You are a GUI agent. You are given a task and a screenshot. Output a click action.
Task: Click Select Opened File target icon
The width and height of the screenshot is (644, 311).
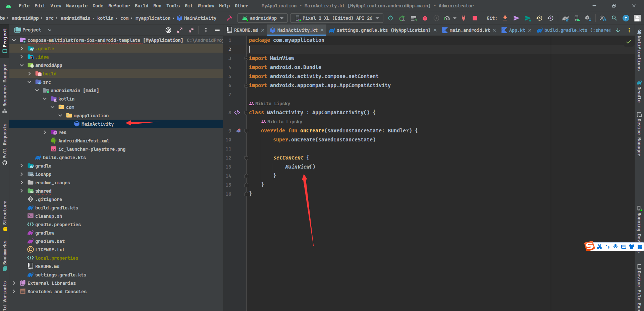click(168, 30)
